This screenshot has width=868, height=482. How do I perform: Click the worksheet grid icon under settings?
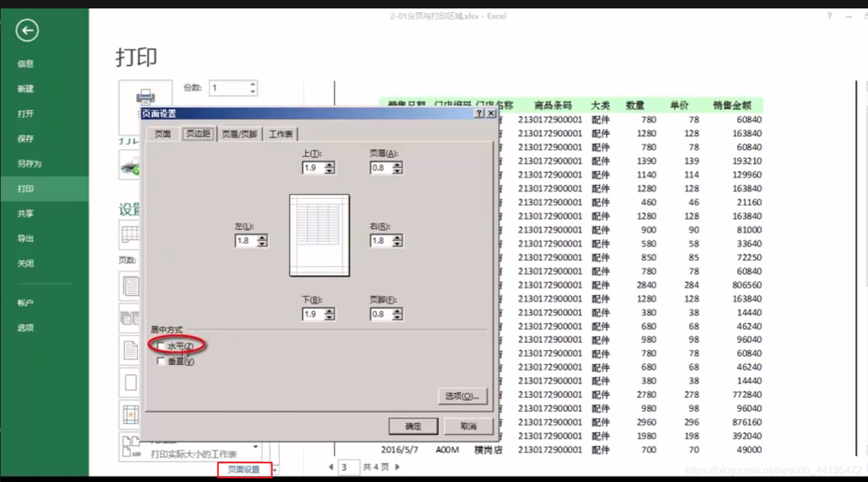pos(130,234)
